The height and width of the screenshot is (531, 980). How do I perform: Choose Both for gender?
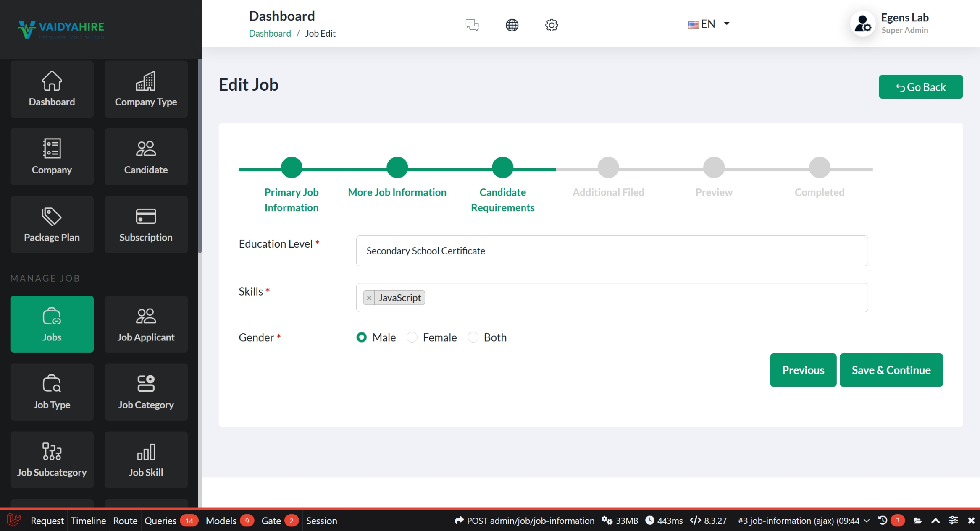[x=473, y=337]
